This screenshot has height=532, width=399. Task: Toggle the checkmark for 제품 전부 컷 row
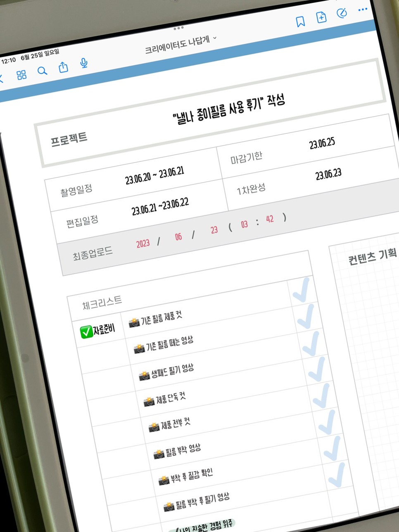321,396
